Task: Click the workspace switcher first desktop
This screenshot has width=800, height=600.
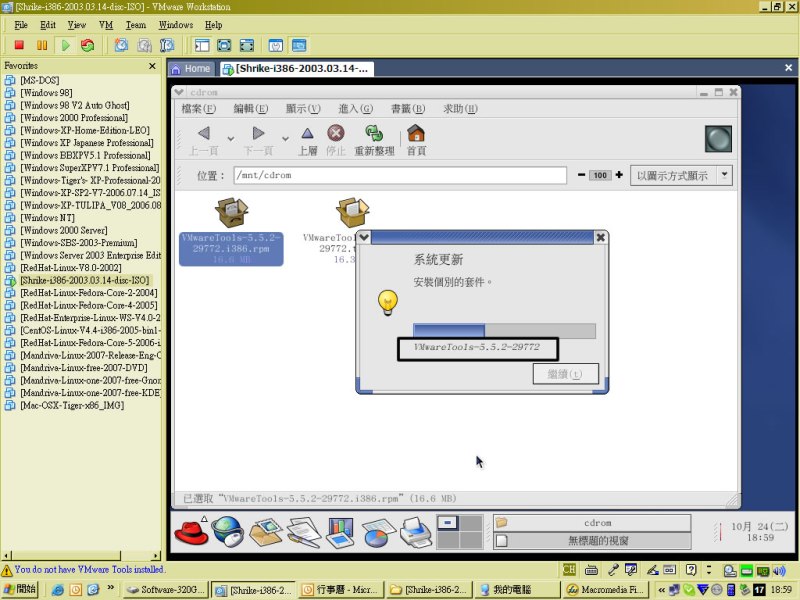Action: [448, 523]
